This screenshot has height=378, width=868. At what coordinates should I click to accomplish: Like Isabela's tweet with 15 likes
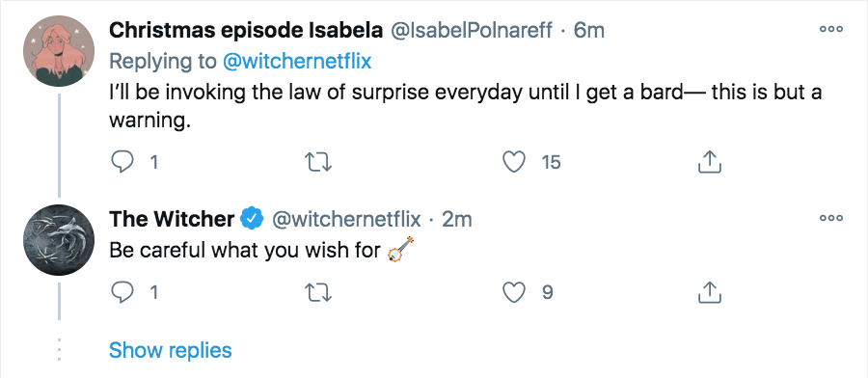(x=514, y=162)
